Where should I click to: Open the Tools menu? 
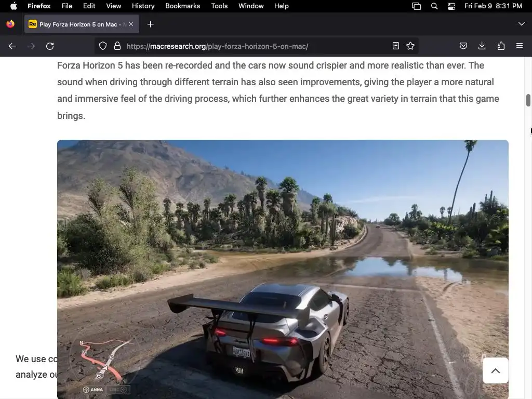coord(219,6)
